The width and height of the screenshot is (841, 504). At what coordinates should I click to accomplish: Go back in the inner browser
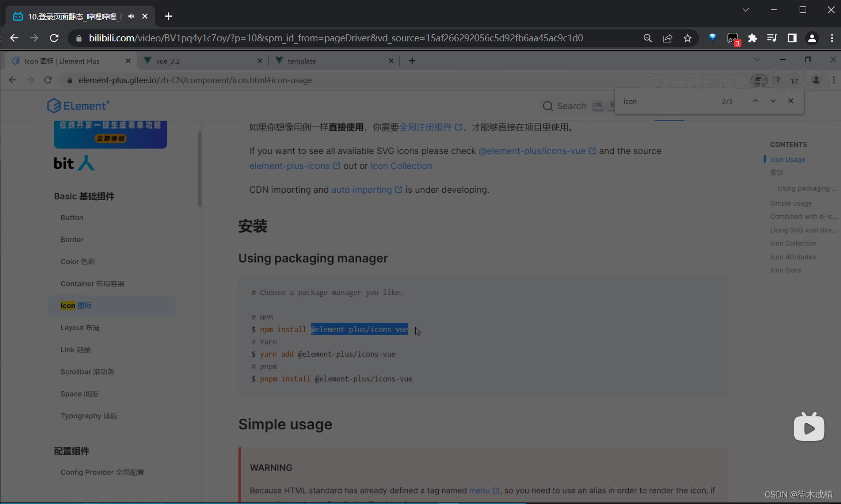[x=13, y=80]
